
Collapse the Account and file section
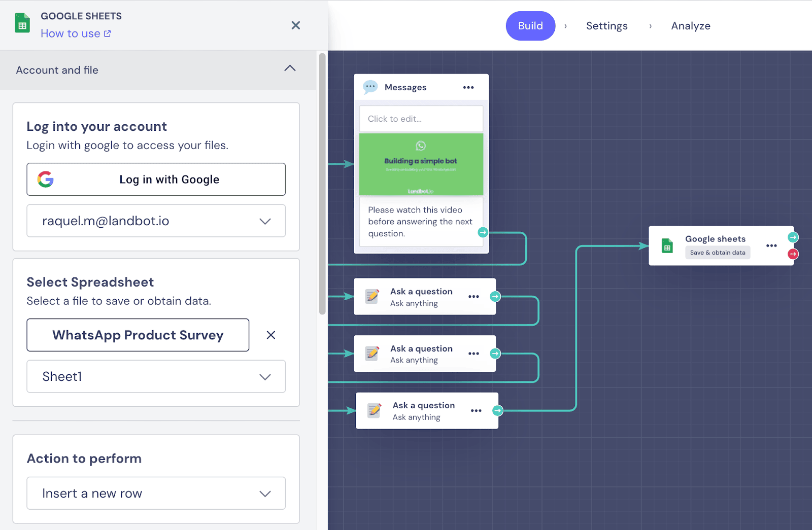290,68
